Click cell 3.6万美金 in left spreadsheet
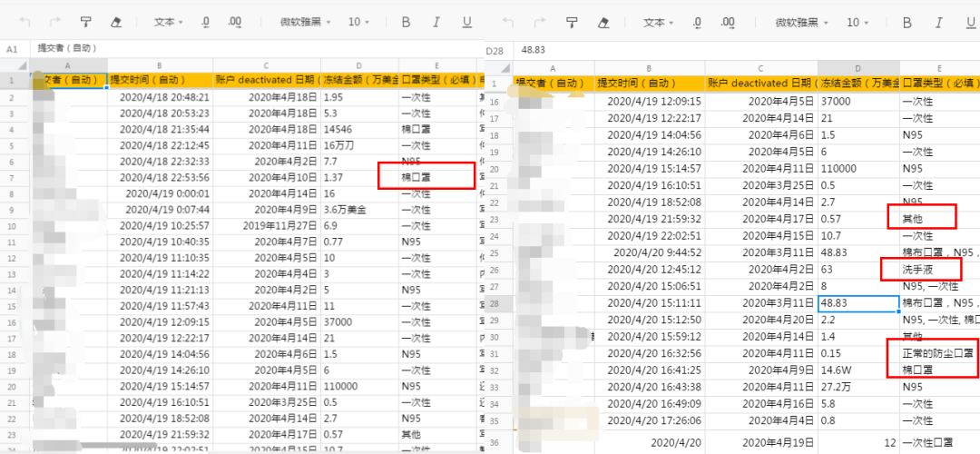This screenshot has height=454, width=980. [359, 210]
